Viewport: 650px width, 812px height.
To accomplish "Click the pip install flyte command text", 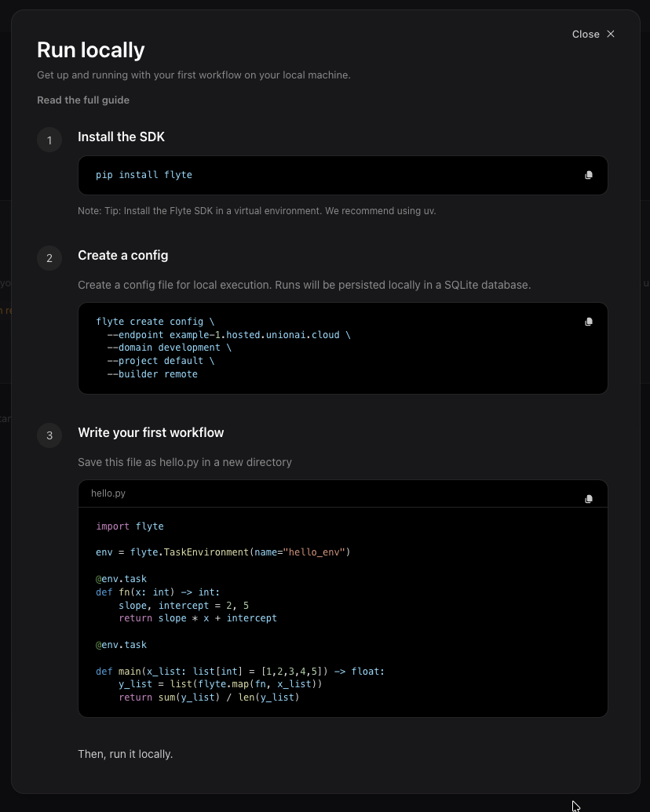I will point(144,175).
